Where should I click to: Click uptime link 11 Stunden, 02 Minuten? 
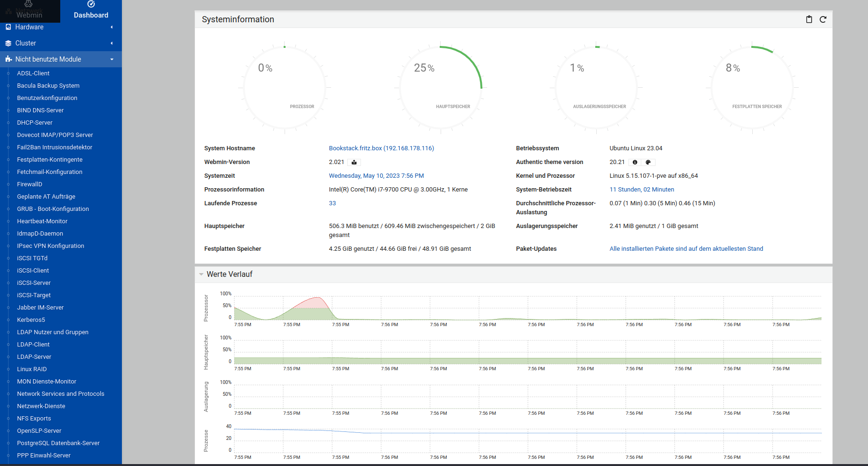(x=642, y=190)
